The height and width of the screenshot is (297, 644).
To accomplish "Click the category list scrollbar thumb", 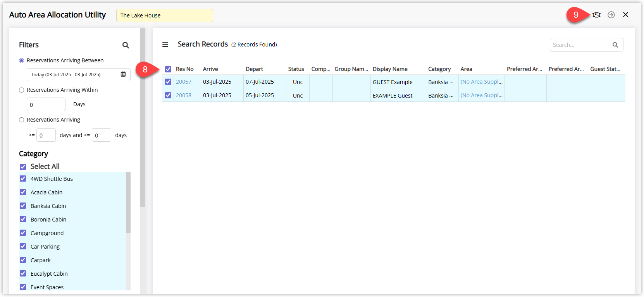I will coord(128,202).
